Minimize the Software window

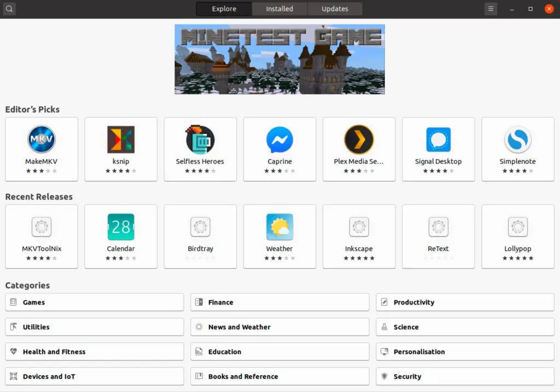click(512, 9)
